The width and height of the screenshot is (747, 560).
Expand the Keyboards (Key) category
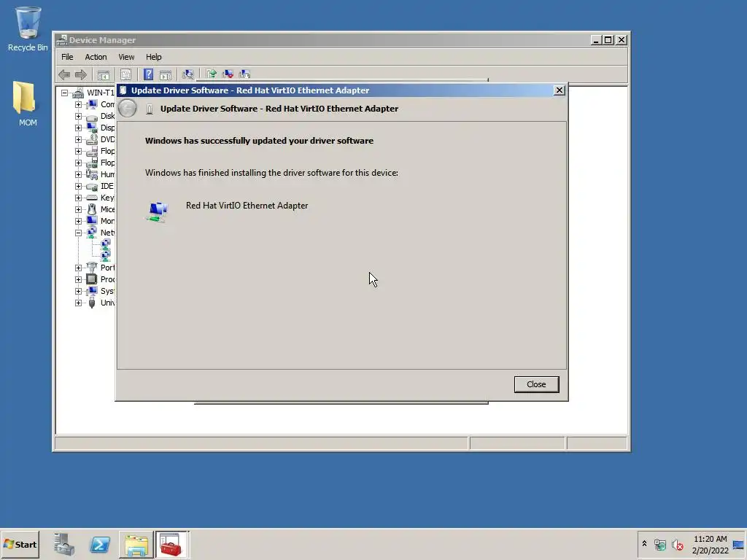(78, 198)
